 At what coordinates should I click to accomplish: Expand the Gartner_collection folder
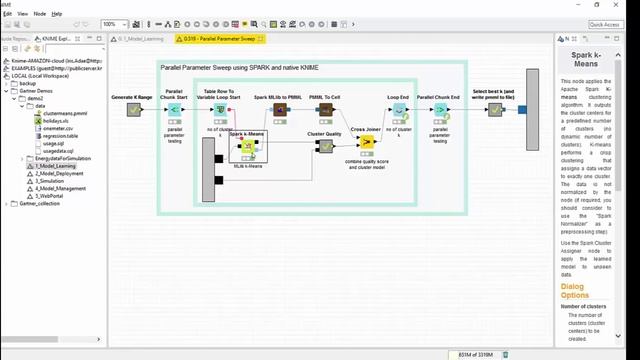point(6,203)
